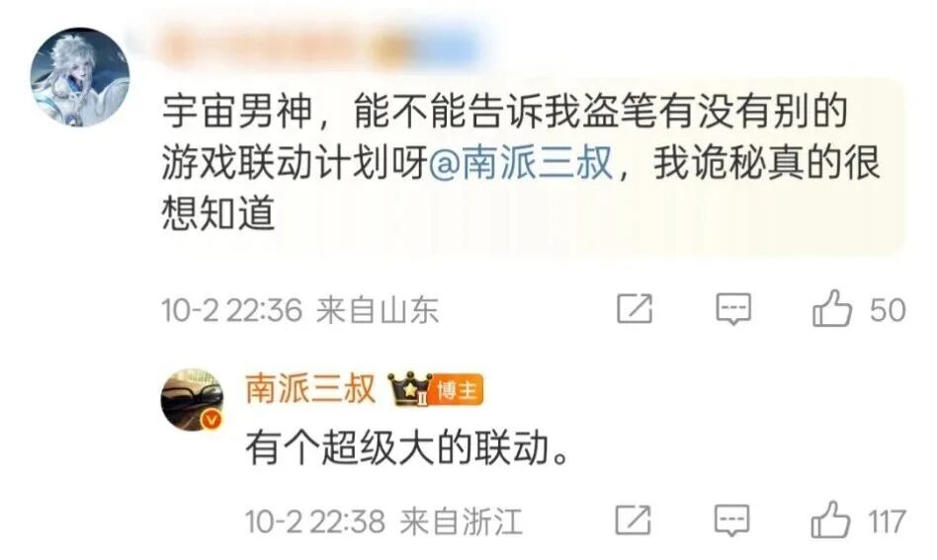Like the top comment with 50 likes
This screenshot has height=560, width=937.
(x=831, y=309)
